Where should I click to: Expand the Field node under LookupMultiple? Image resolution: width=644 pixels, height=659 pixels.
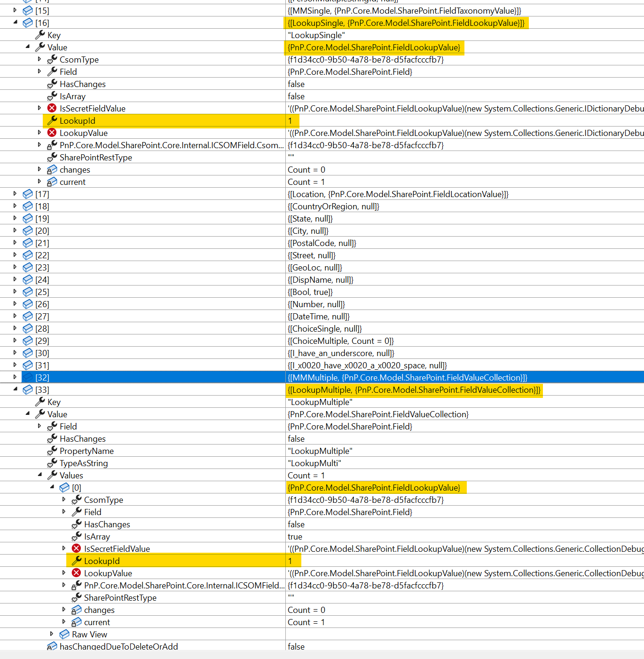click(39, 426)
